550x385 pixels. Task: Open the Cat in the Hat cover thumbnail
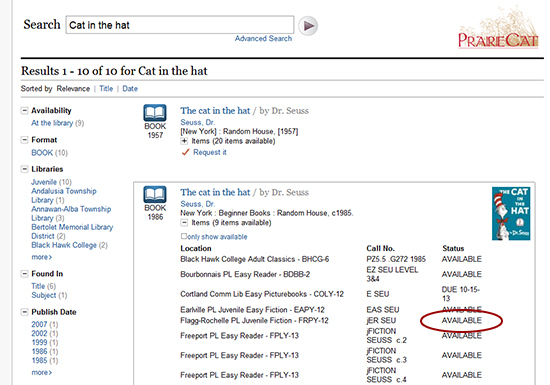click(x=511, y=214)
